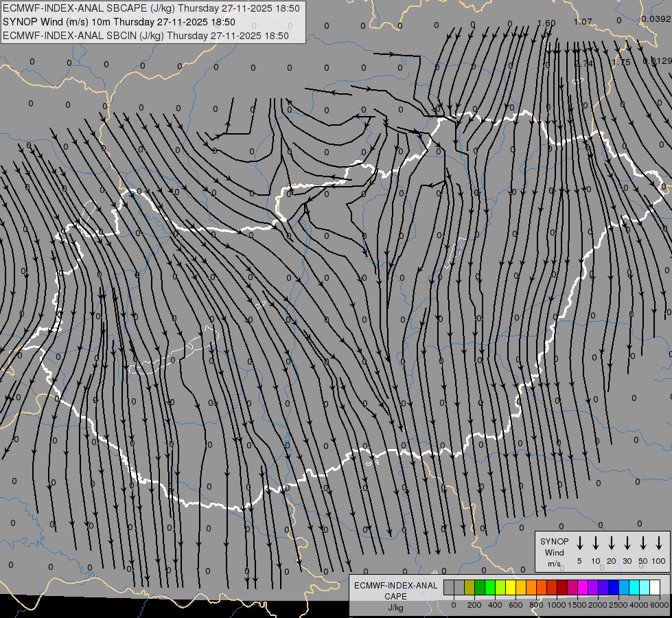
Task: Pick the cyan CAPE legend swatch
Action: (x=634, y=587)
